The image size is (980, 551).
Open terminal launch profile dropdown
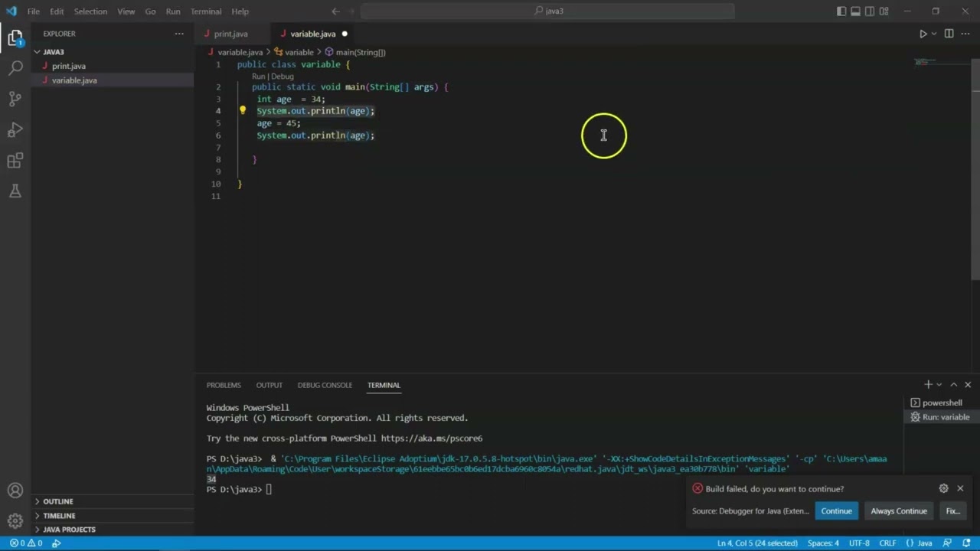pos(939,385)
